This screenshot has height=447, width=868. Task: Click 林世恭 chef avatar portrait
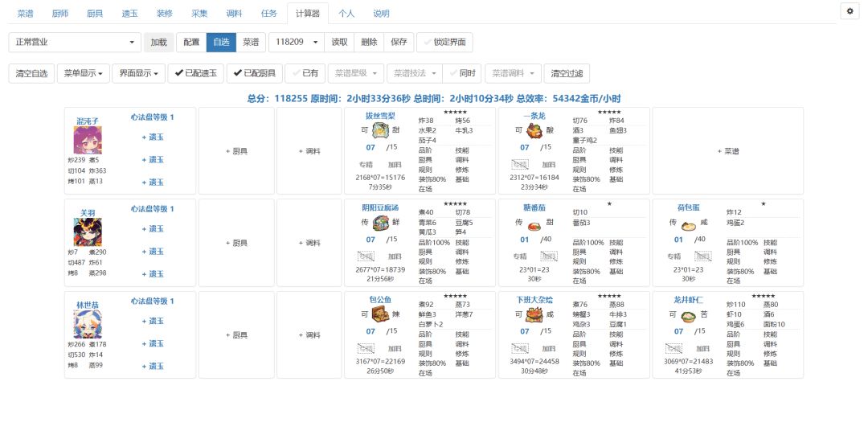pyautogui.click(x=88, y=324)
